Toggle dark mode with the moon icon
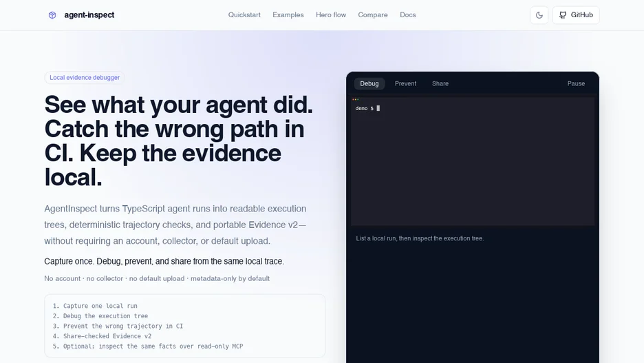This screenshot has height=363, width=644. 539,15
